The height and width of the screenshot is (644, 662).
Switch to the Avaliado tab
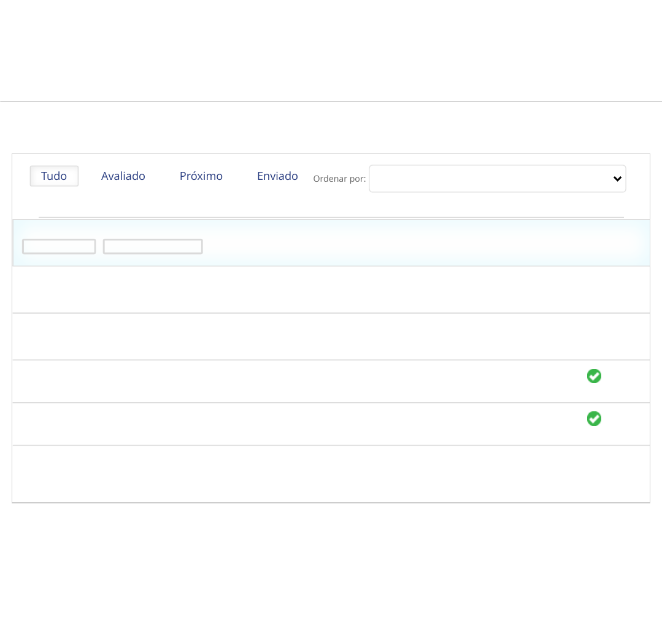(x=123, y=176)
